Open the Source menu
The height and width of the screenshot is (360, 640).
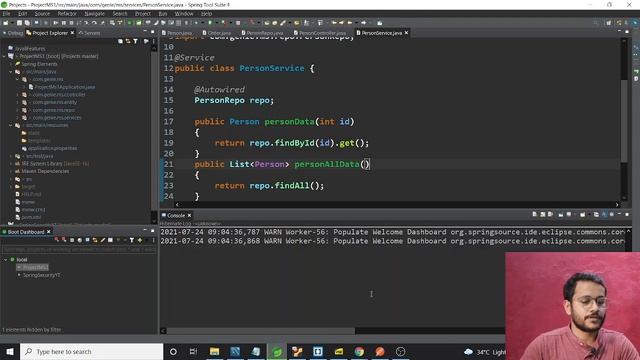42,13
